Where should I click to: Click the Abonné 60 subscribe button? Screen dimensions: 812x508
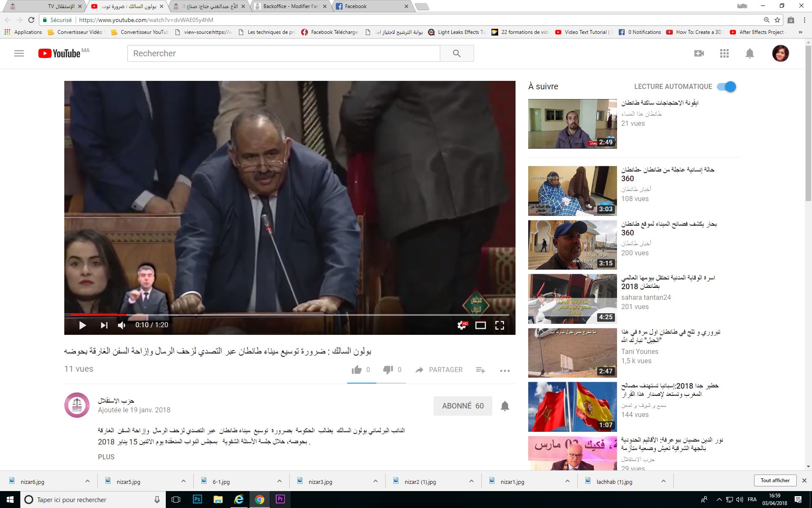(x=463, y=406)
